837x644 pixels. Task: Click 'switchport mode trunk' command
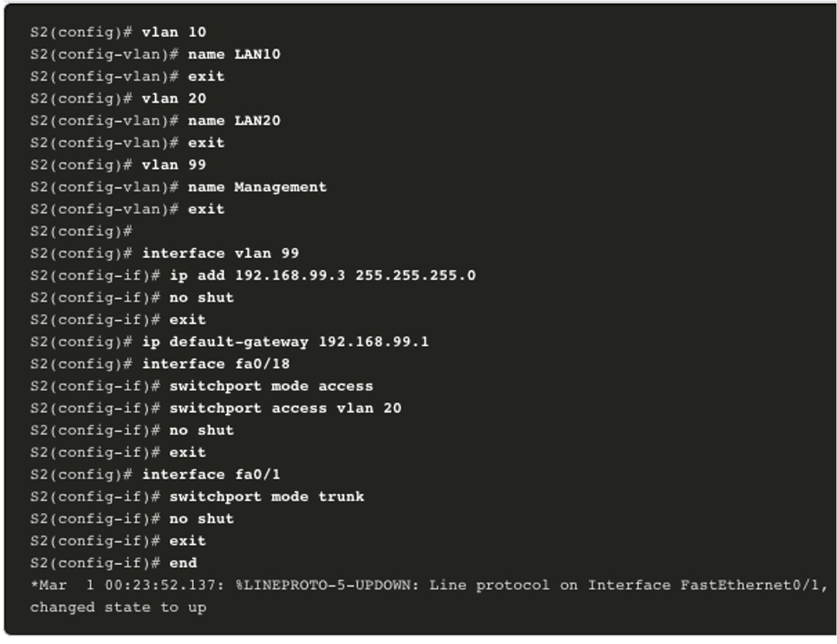pyautogui.click(x=267, y=497)
